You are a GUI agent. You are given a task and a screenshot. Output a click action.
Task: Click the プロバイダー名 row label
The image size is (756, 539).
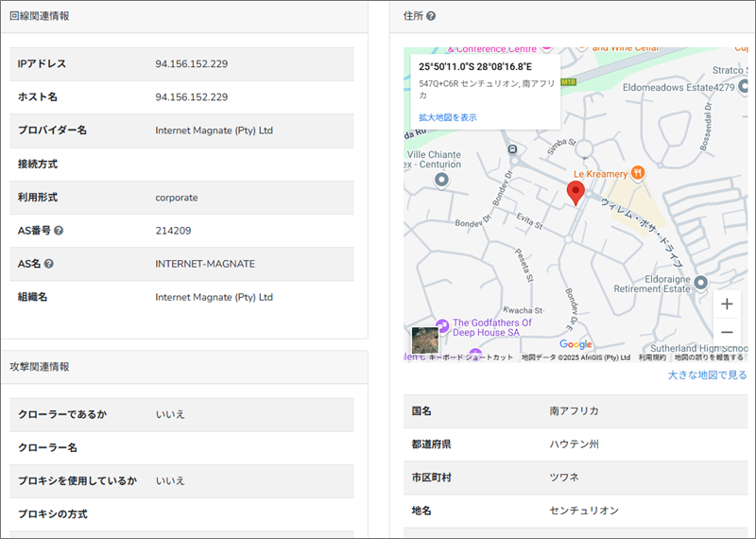pos(53,130)
